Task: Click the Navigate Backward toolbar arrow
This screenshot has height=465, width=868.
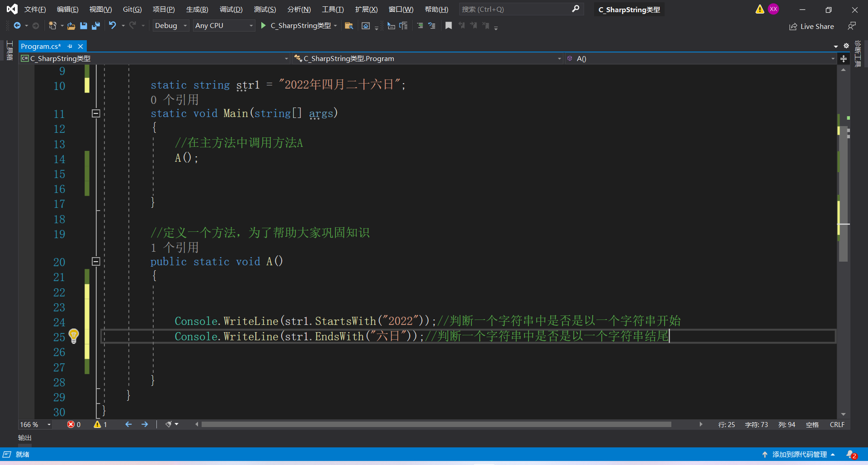Action: click(x=17, y=26)
